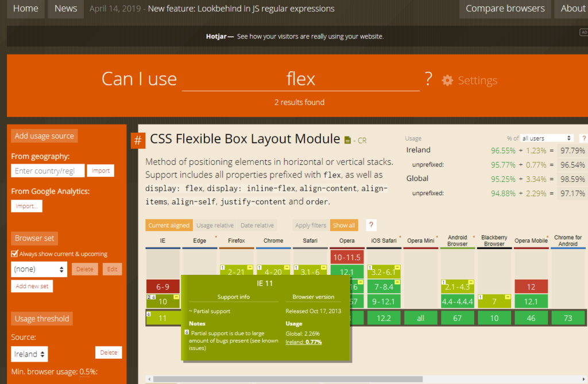
Task: Switch view to Date relative
Action: (x=257, y=226)
